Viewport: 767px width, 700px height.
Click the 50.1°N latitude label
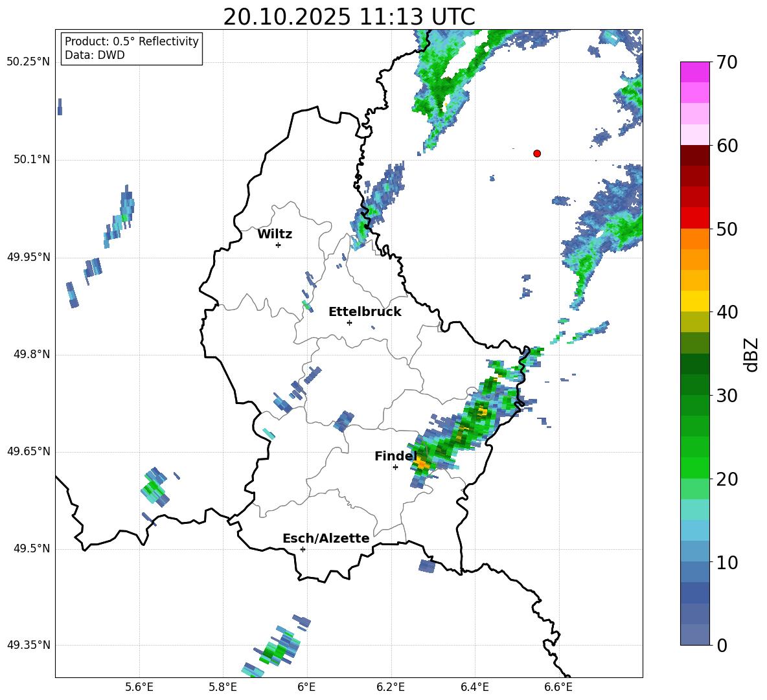[31, 160]
